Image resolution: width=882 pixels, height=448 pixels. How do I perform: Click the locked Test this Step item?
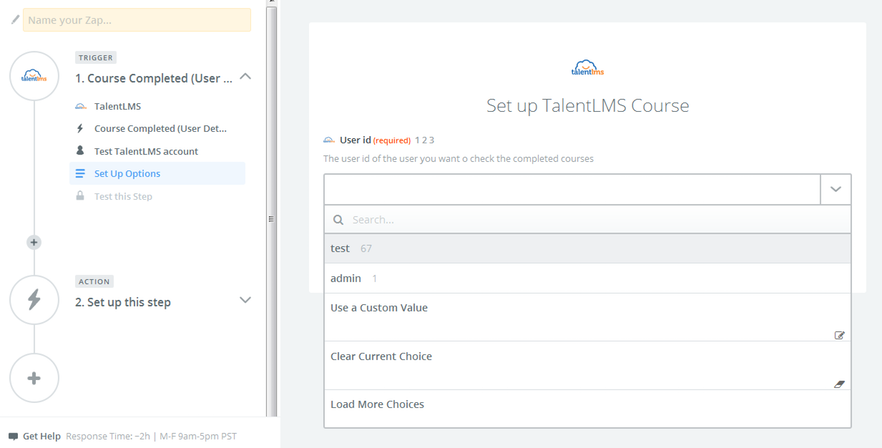pos(123,196)
